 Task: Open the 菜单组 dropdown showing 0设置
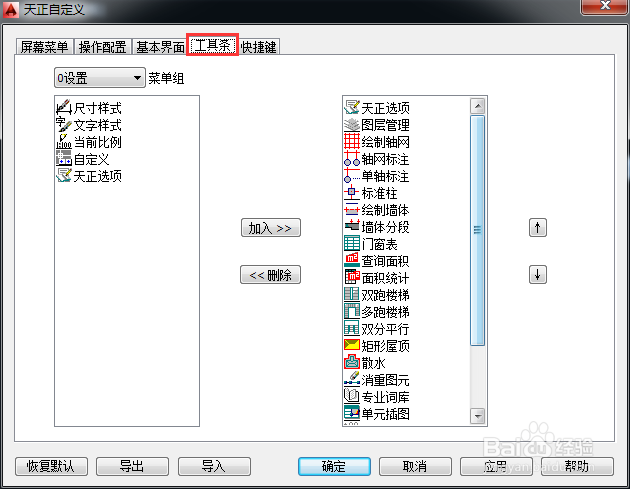tap(100, 78)
